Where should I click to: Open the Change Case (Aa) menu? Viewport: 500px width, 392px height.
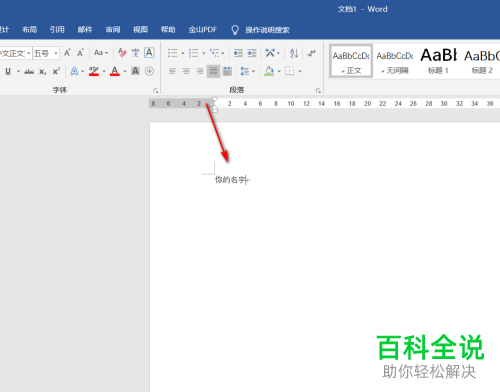tap(101, 53)
